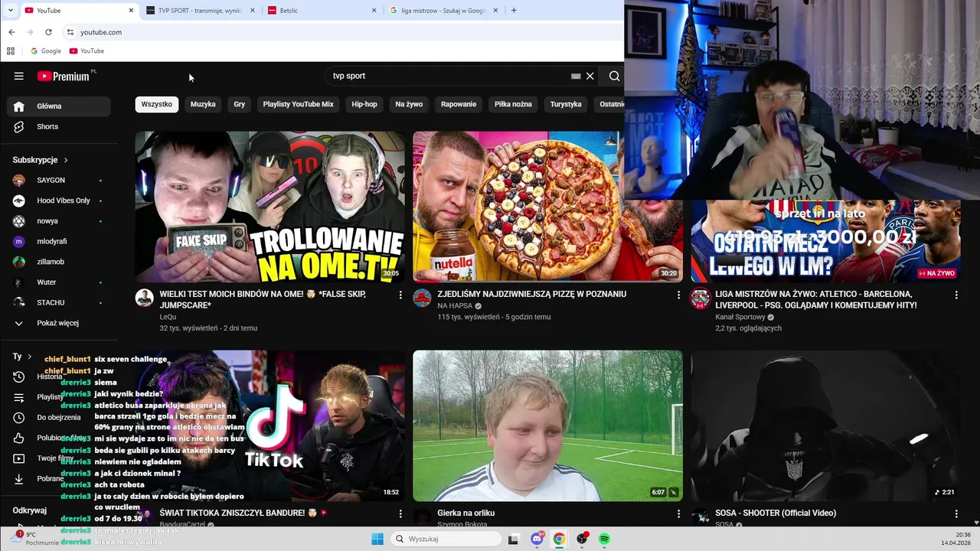Play the Trollowanie na OME.TV thumbnail
Image resolution: width=980 pixels, height=551 pixels.
[269, 207]
